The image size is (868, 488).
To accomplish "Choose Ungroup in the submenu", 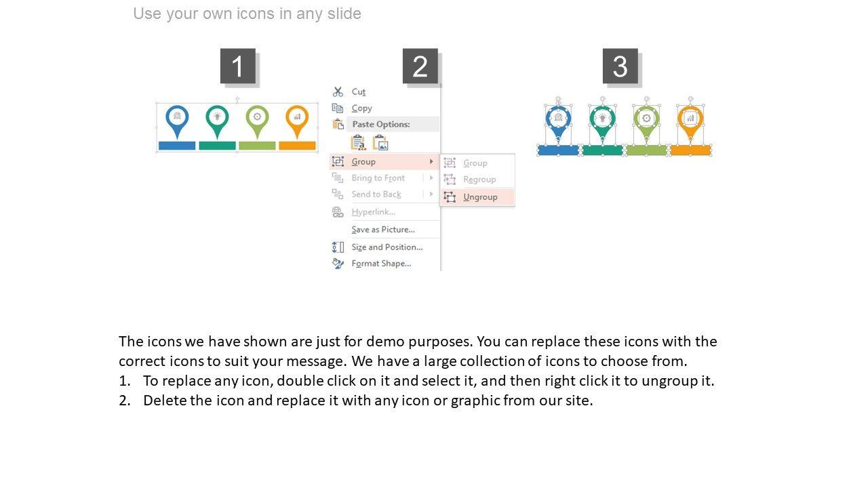I will [x=477, y=197].
